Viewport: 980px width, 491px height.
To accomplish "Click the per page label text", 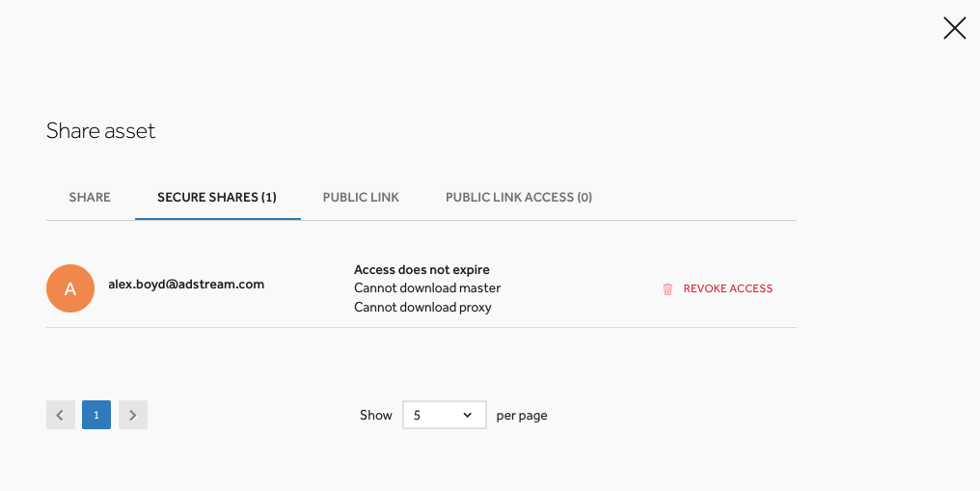I will pyautogui.click(x=522, y=416).
